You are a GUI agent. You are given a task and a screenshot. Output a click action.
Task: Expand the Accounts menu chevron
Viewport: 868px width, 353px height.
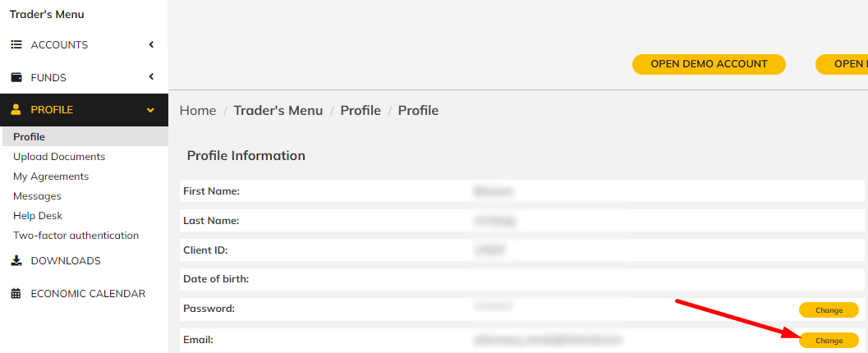point(151,45)
